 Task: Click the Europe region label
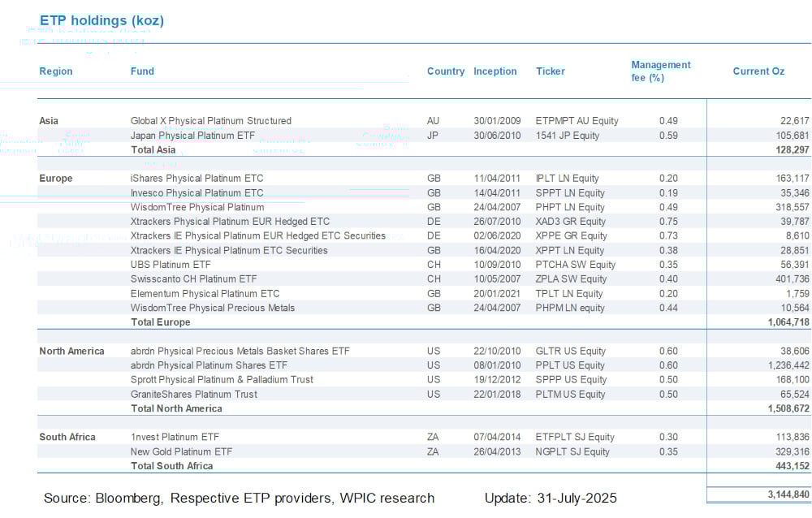pos(56,178)
